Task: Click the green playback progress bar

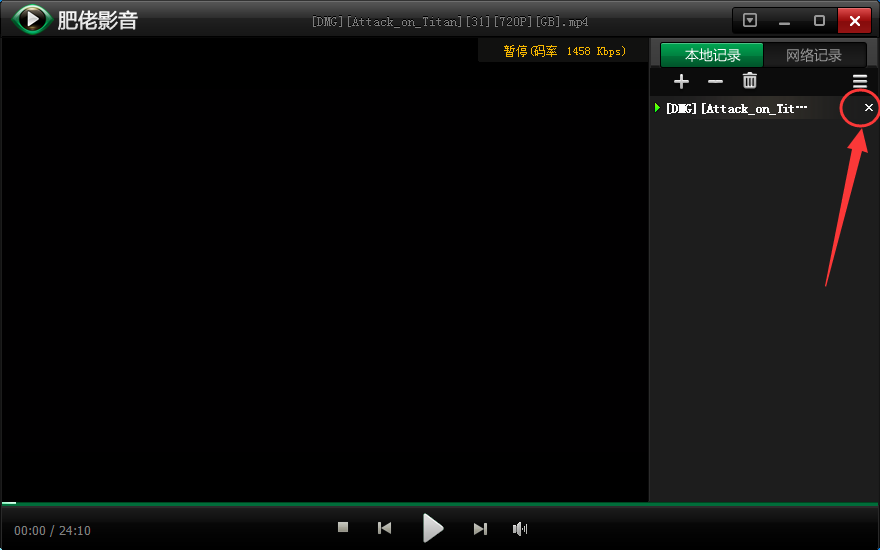Action: coord(440,504)
